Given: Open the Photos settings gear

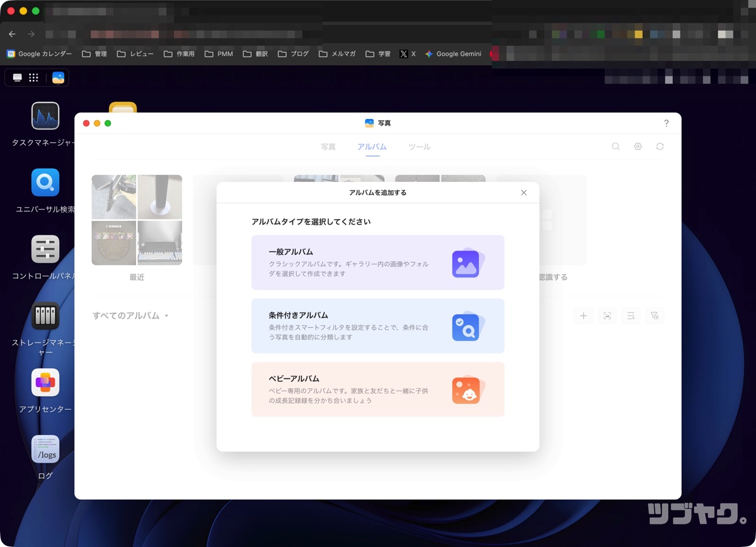Looking at the screenshot, I should (638, 146).
